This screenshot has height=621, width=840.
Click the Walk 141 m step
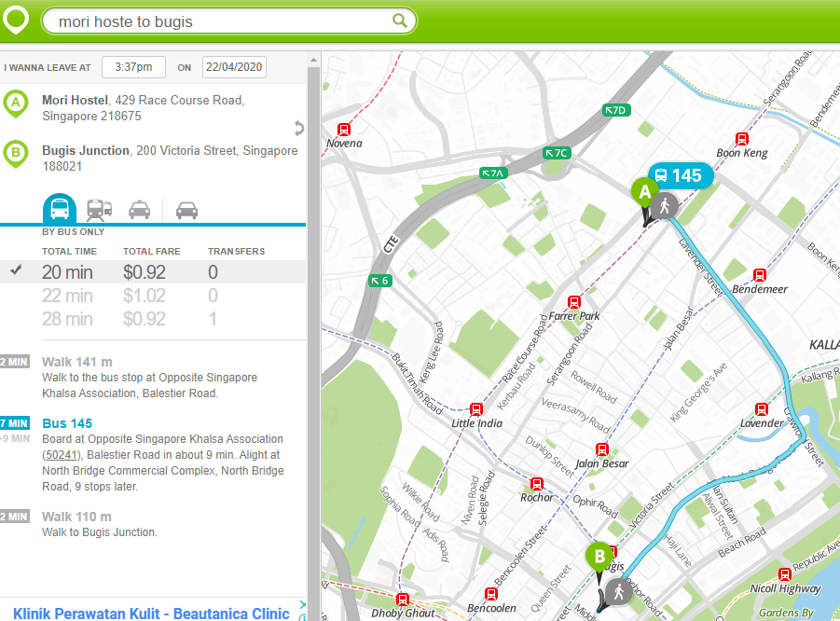click(x=77, y=362)
